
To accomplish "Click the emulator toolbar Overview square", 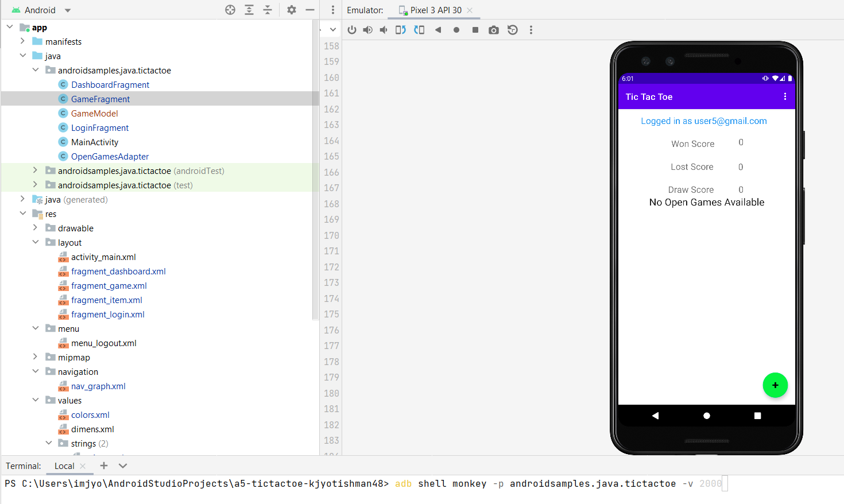I will (475, 30).
